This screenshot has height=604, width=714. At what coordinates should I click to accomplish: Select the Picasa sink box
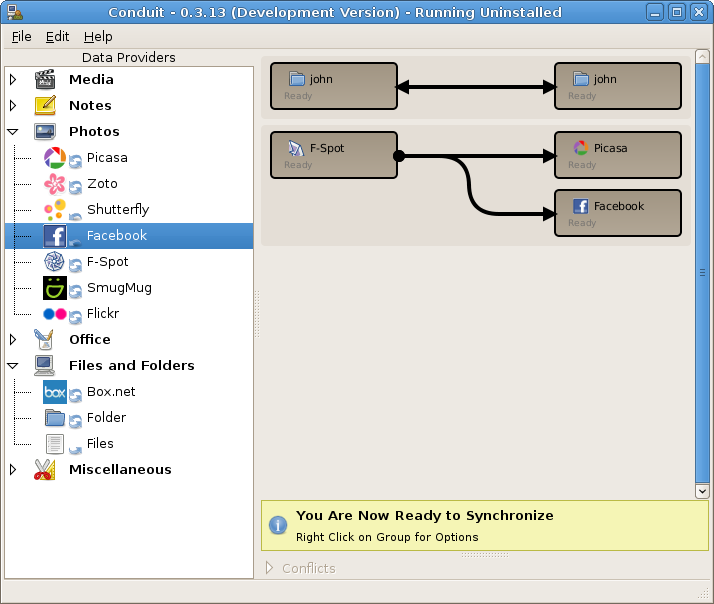pos(617,155)
